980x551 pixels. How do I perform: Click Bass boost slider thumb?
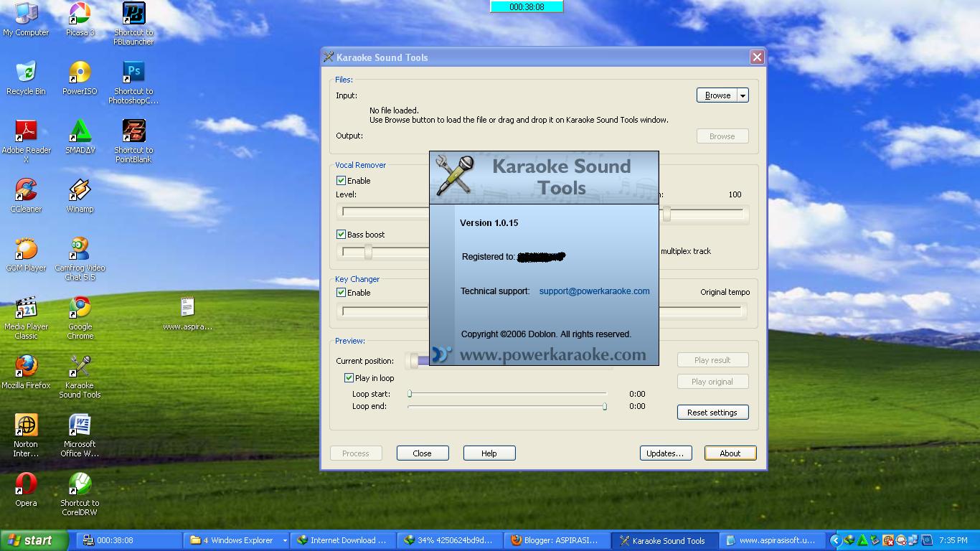pos(368,252)
